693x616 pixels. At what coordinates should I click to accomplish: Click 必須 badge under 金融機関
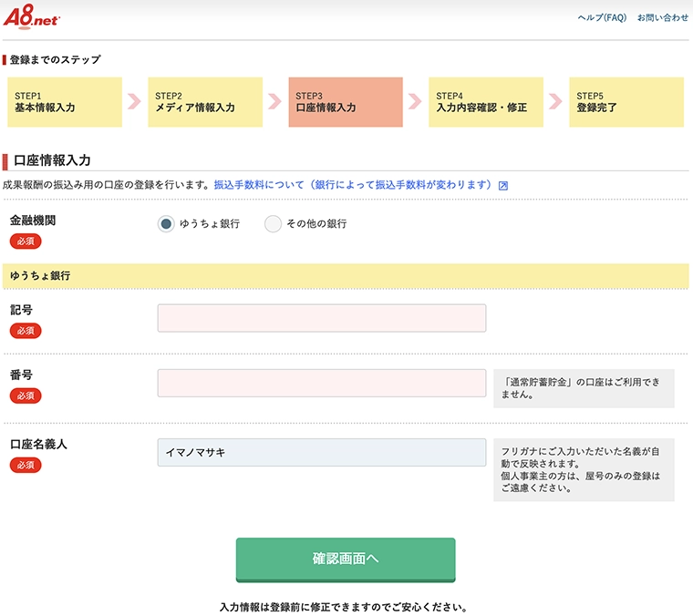(26, 241)
